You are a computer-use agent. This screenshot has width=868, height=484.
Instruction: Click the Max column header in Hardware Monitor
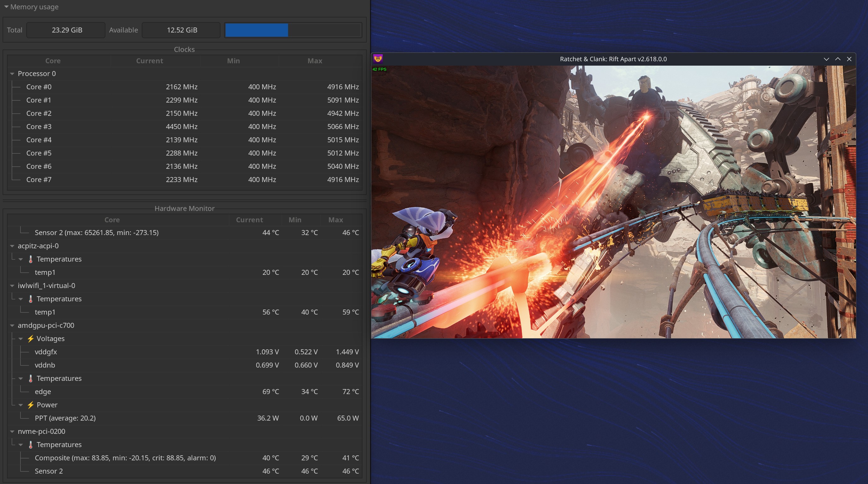[336, 220]
